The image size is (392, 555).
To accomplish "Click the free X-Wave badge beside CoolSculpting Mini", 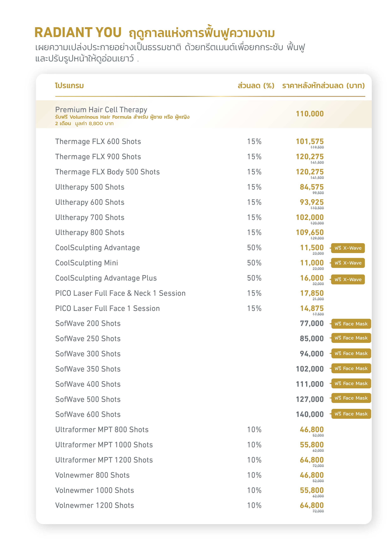I will click(348, 263).
